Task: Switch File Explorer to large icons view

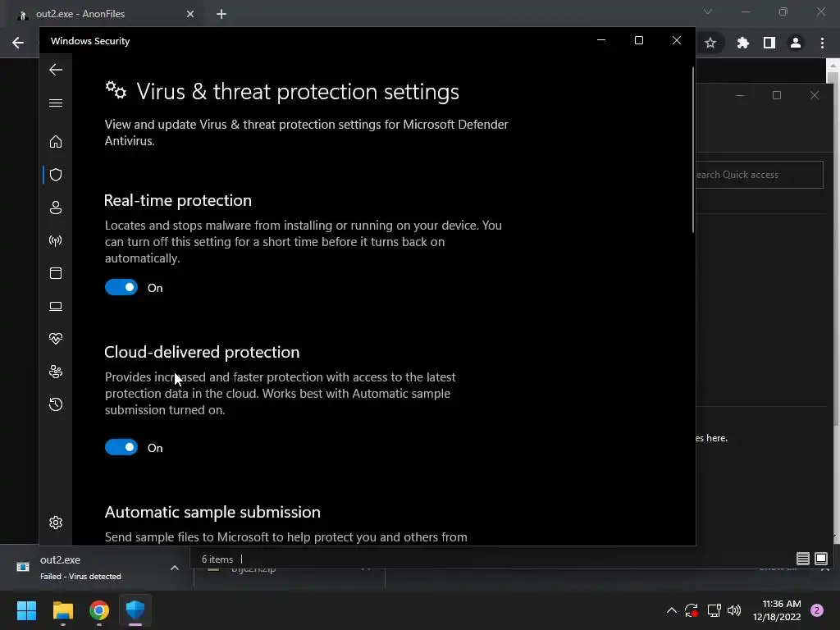Action: (820, 559)
